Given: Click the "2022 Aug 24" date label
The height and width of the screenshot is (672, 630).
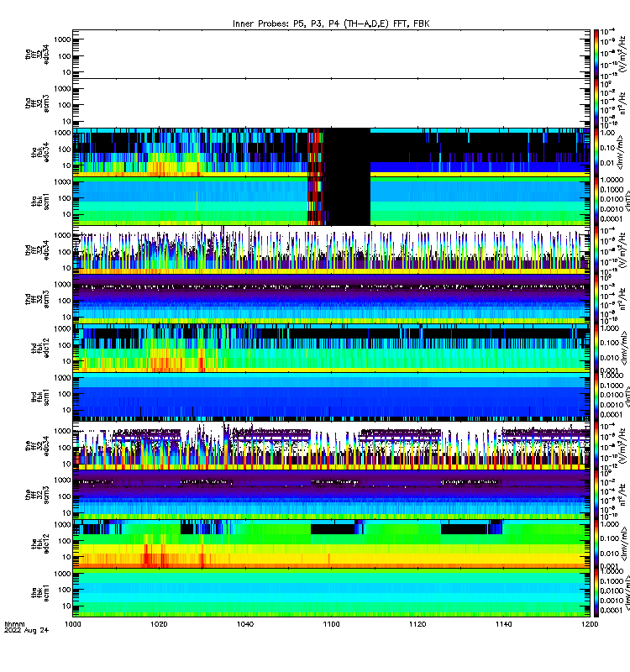Looking at the screenshot, I should pyautogui.click(x=27, y=630).
